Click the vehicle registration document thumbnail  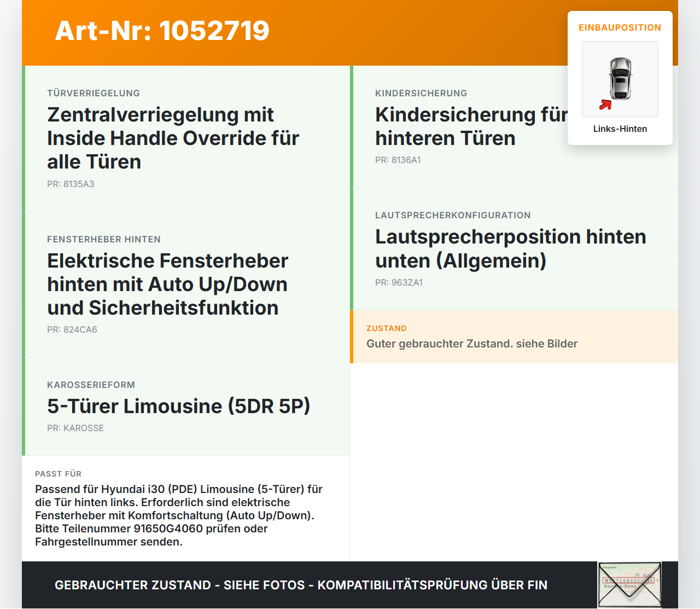(629, 585)
